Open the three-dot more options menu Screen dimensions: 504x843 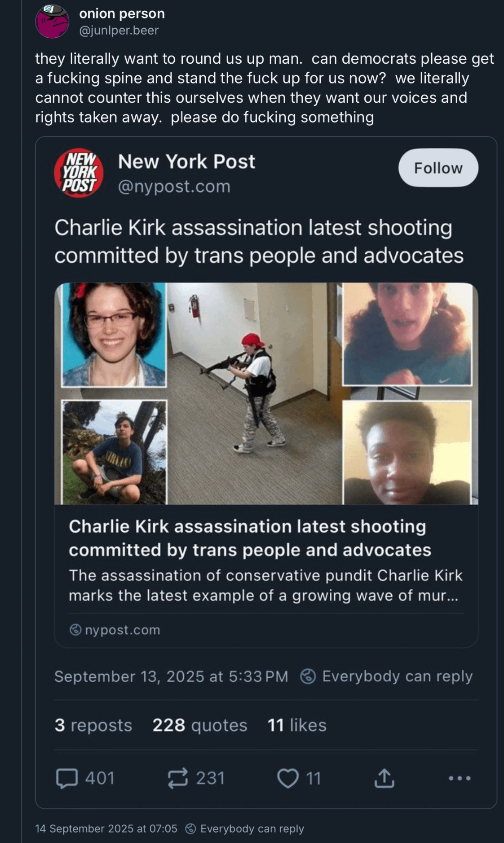point(460,778)
